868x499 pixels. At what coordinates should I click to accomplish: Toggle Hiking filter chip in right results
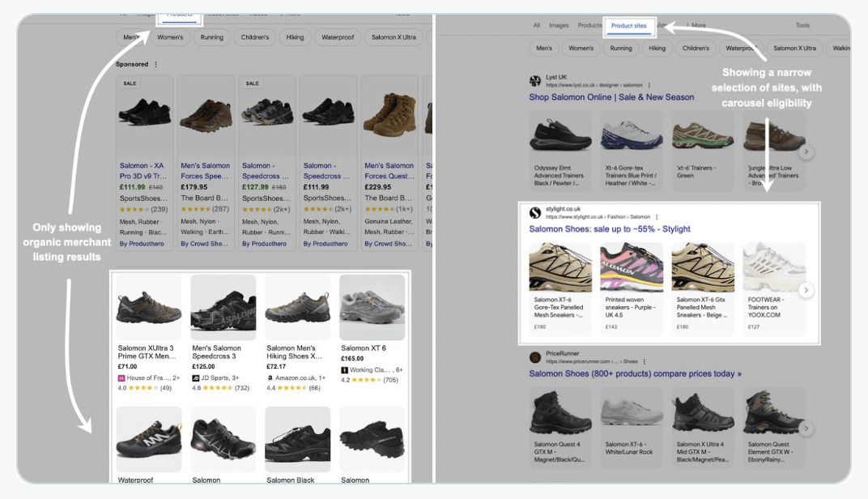(x=657, y=48)
